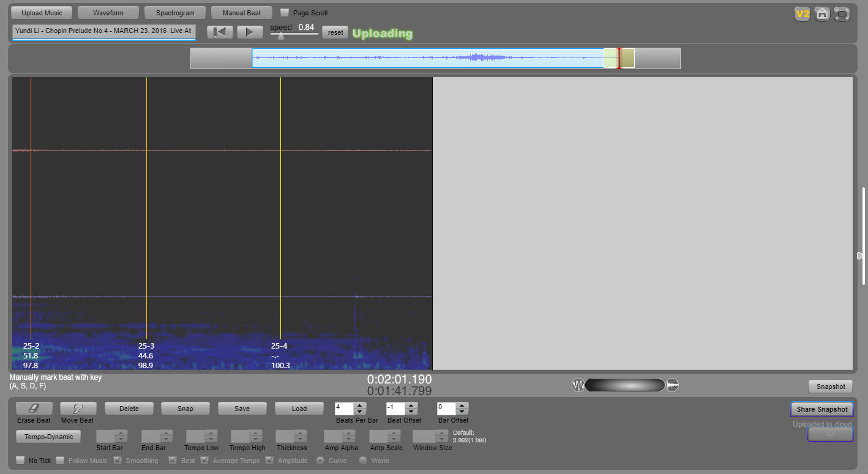Go to home via house icon

[x=822, y=14]
